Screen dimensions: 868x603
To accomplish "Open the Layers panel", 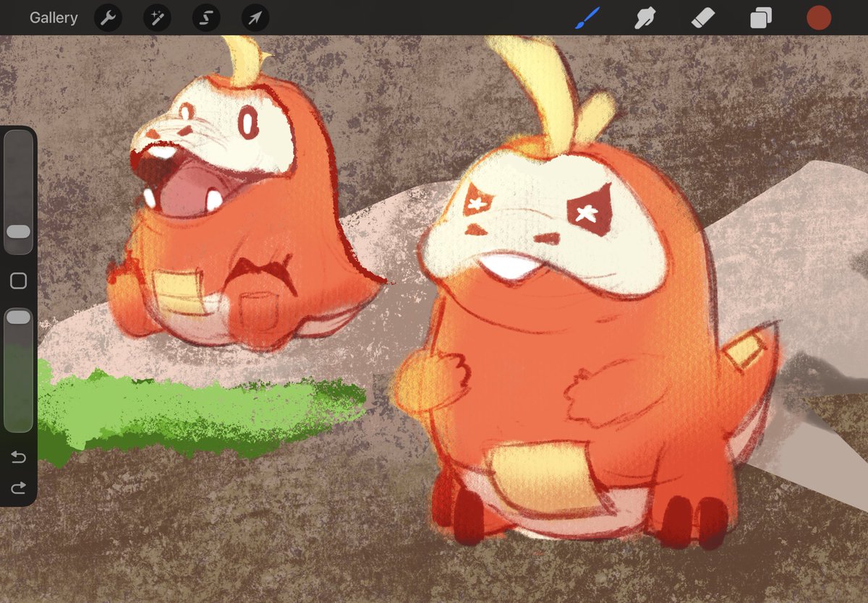I will (x=761, y=17).
